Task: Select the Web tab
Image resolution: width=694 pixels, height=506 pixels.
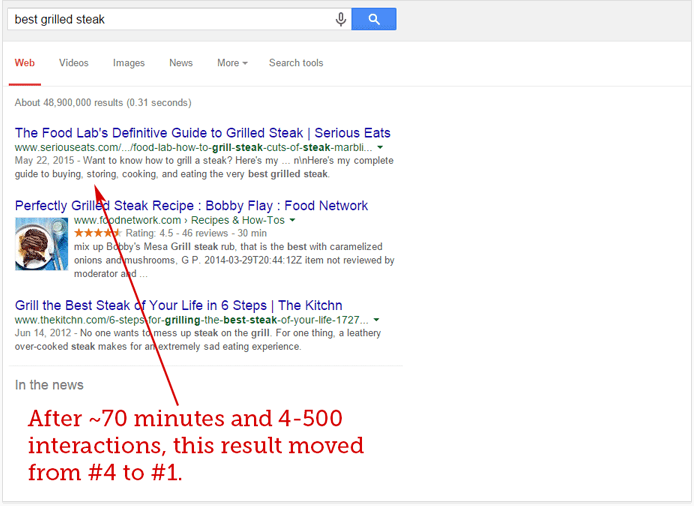Action: point(24,63)
